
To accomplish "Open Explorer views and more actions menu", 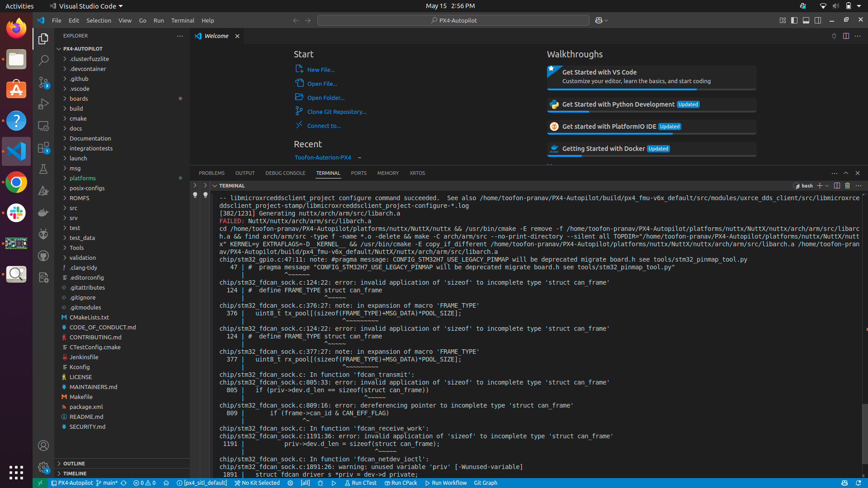I will click(x=180, y=36).
